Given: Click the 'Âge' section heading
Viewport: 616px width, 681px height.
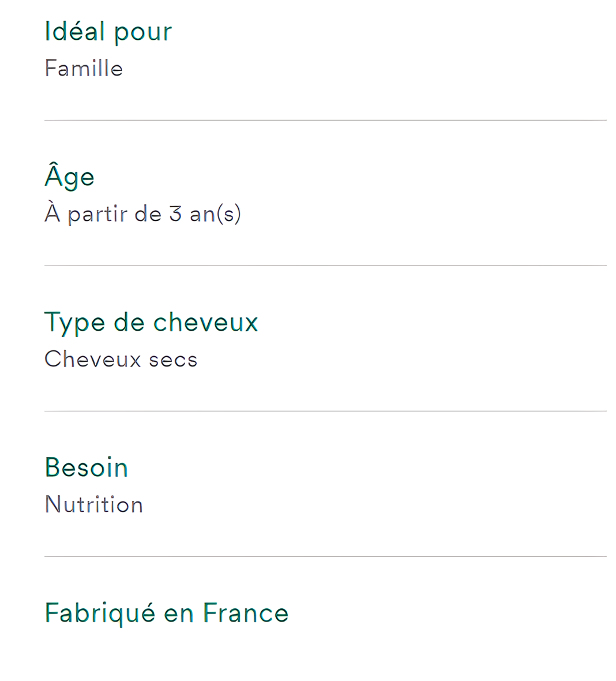Looking at the screenshot, I should pos(69,175).
